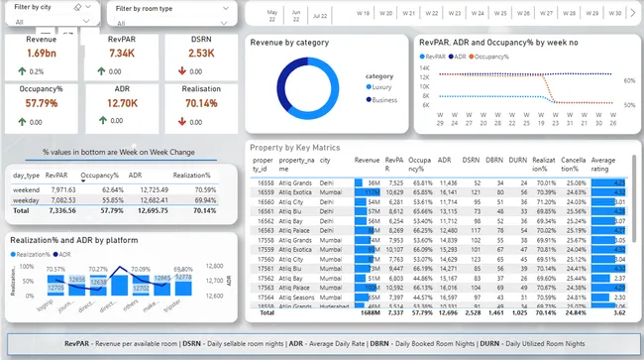Toggle the May 22 month slicer tile
The width and height of the screenshot is (644, 360).
pyautogui.click(x=272, y=15)
